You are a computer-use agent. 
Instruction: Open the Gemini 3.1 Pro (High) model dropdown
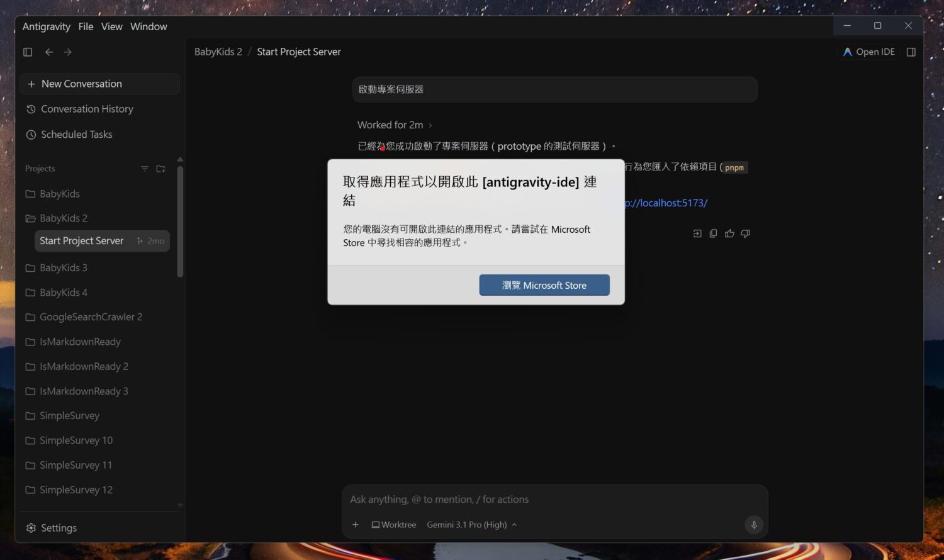(x=471, y=525)
